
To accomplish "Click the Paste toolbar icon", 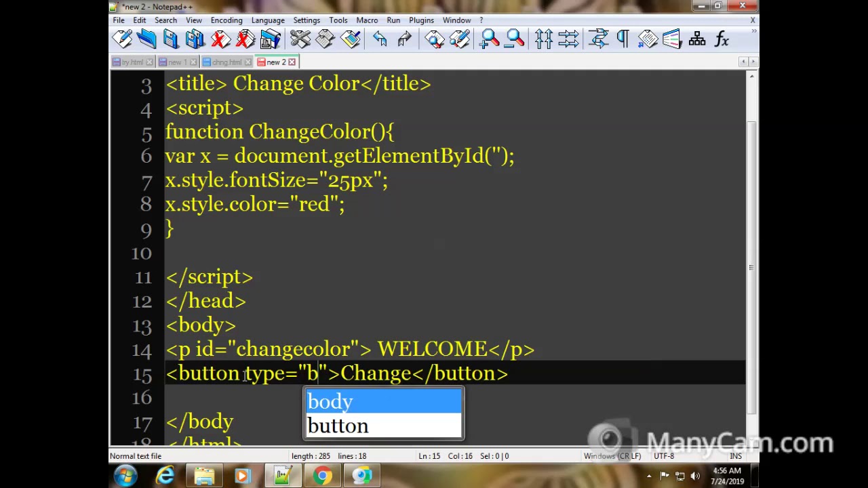I will pos(350,39).
